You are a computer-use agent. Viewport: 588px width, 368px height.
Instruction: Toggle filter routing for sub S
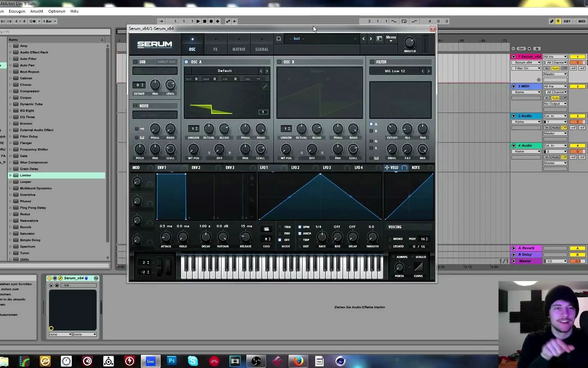(371, 148)
